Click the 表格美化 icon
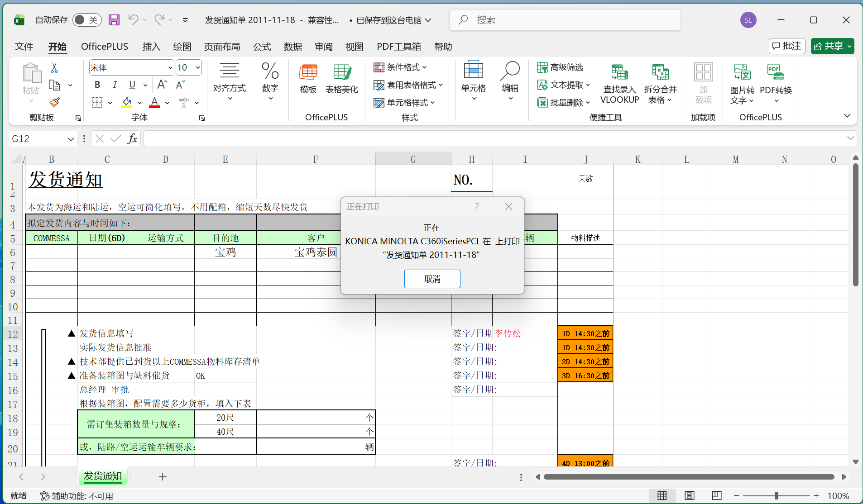The width and height of the screenshot is (863, 504). pos(342,79)
